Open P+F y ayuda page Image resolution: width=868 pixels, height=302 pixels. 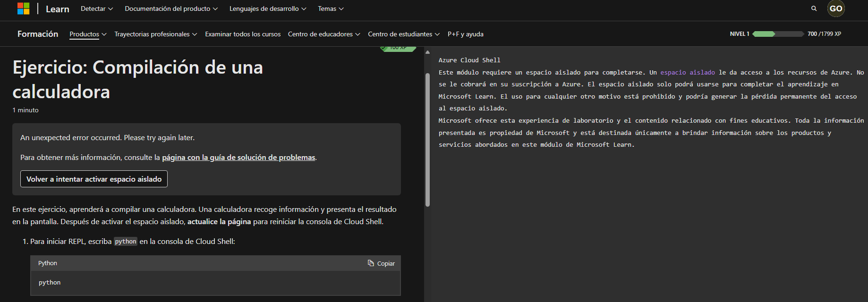466,34
